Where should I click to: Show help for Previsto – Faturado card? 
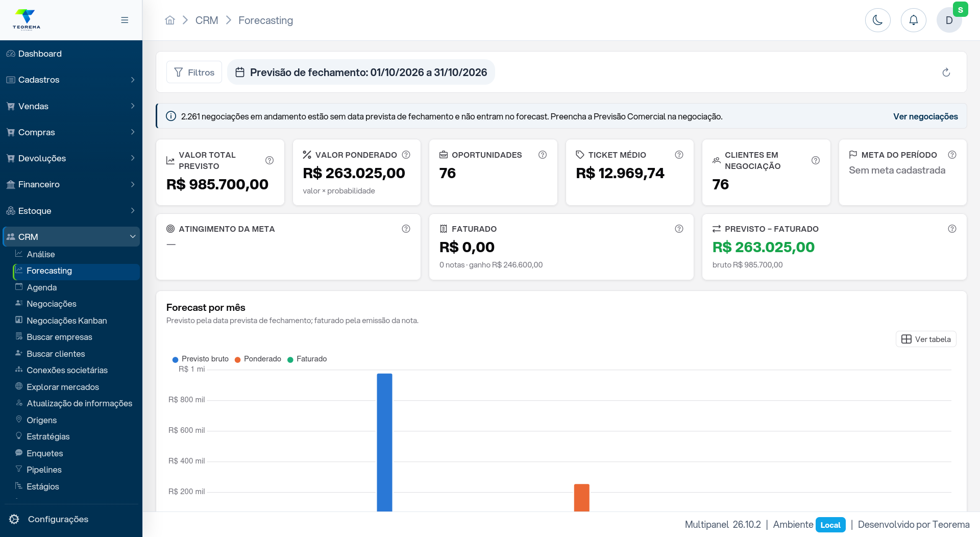(x=952, y=229)
